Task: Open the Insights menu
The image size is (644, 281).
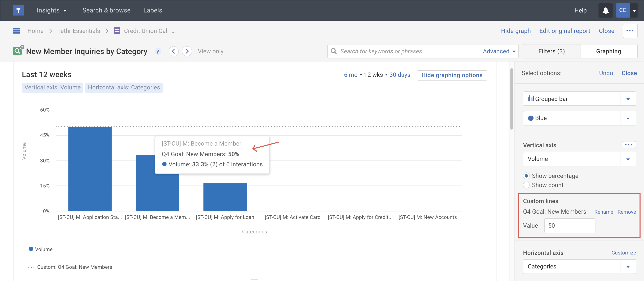Action: point(52,10)
